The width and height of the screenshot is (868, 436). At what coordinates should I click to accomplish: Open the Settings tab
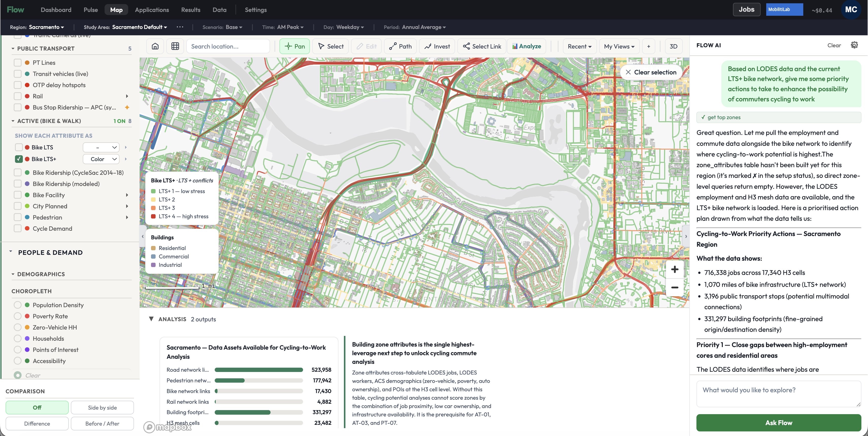click(256, 9)
